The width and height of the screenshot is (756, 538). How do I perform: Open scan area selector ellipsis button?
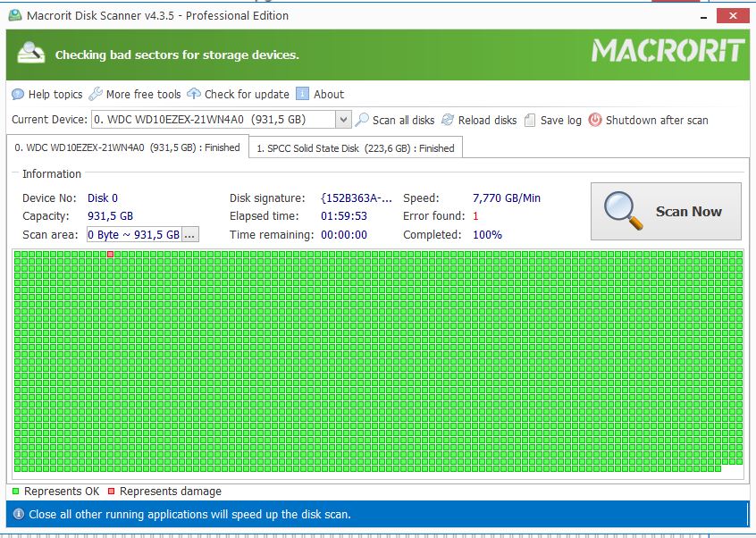click(189, 235)
